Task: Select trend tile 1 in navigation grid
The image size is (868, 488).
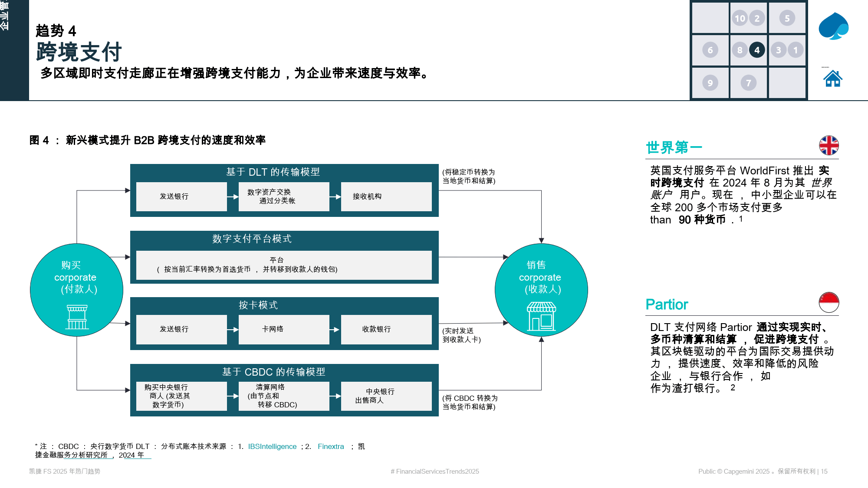Action: click(795, 50)
